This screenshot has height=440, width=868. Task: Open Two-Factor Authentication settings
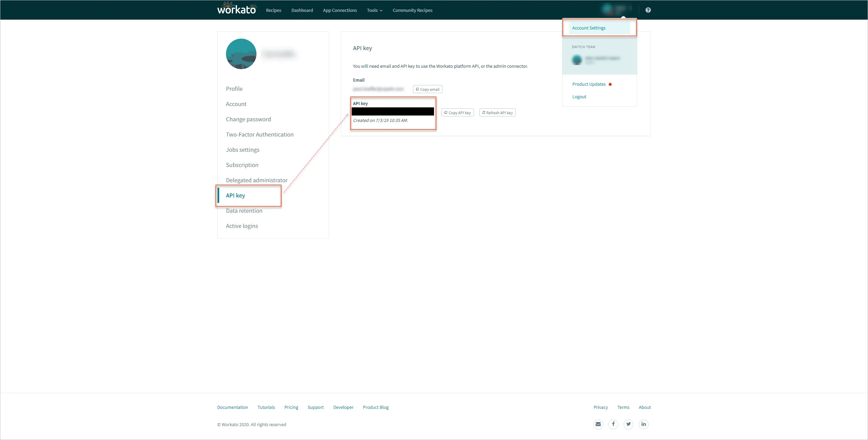point(260,134)
